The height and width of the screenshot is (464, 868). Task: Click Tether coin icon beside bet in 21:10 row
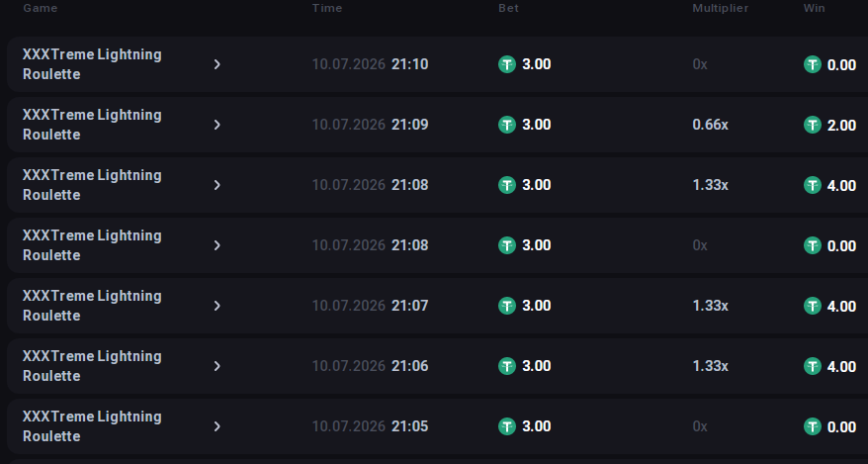[507, 64]
